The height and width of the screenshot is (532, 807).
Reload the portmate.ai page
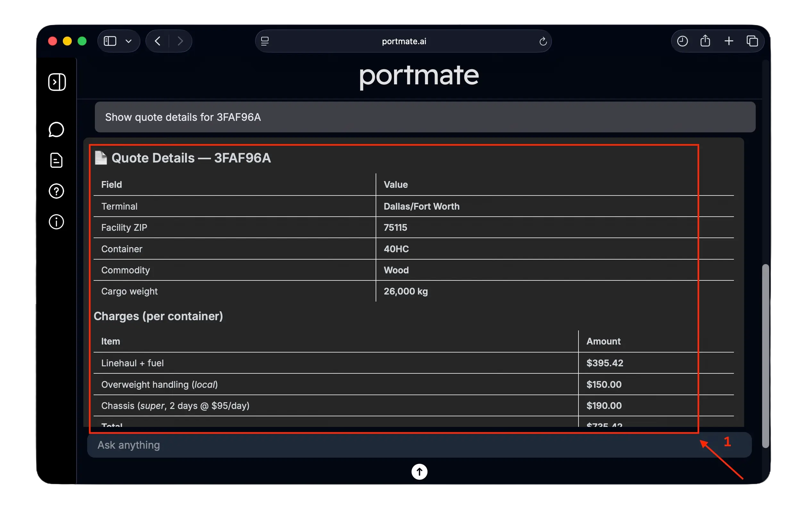(543, 41)
